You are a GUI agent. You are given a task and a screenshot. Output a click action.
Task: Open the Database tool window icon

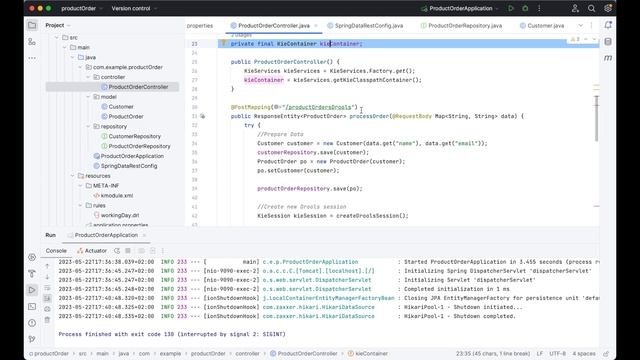click(x=608, y=42)
